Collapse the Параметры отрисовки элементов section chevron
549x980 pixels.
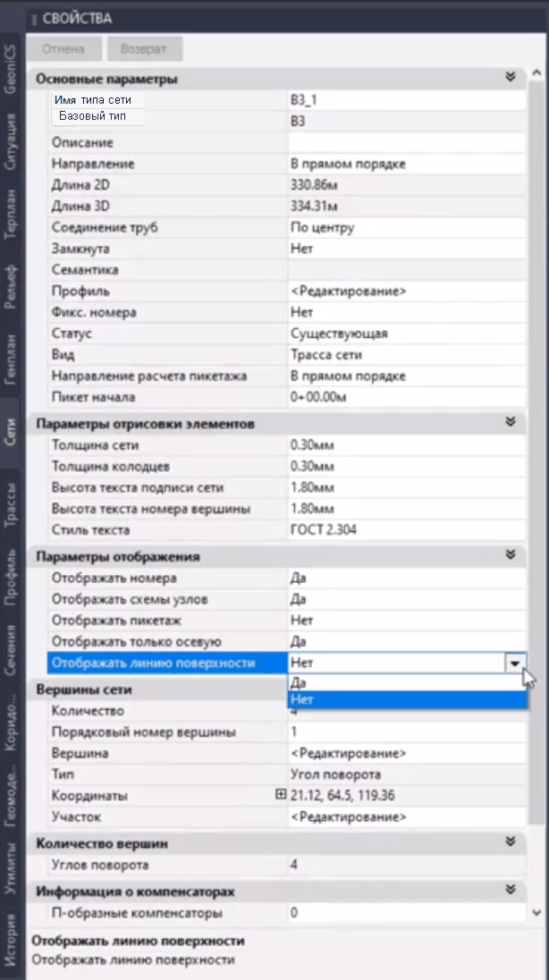510,421
